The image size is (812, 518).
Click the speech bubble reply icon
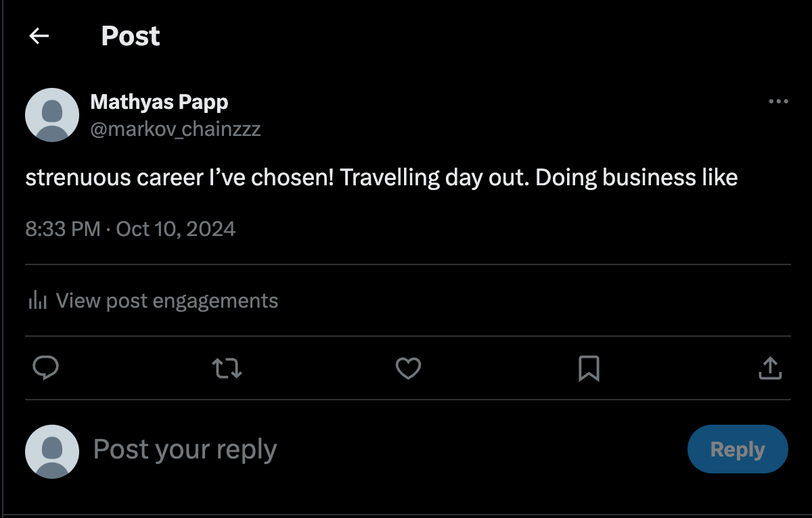pyautogui.click(x=46, y=369)
